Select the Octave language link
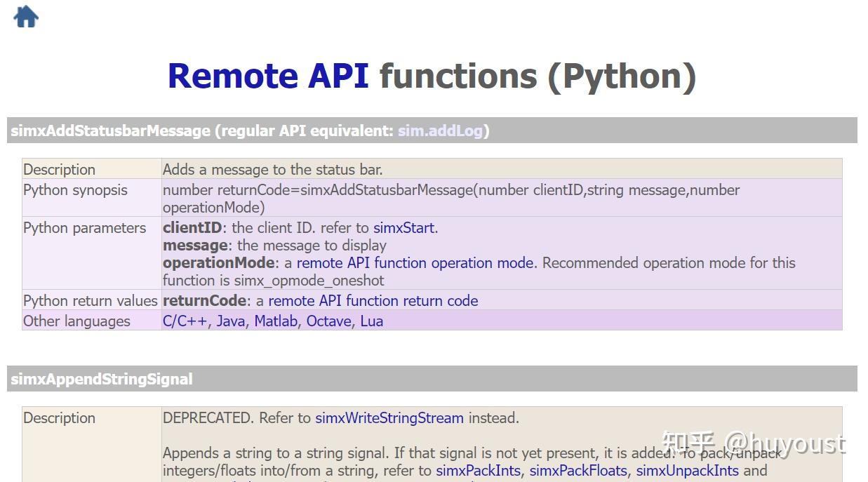The image size is (868, 482). tap(328, 321)
